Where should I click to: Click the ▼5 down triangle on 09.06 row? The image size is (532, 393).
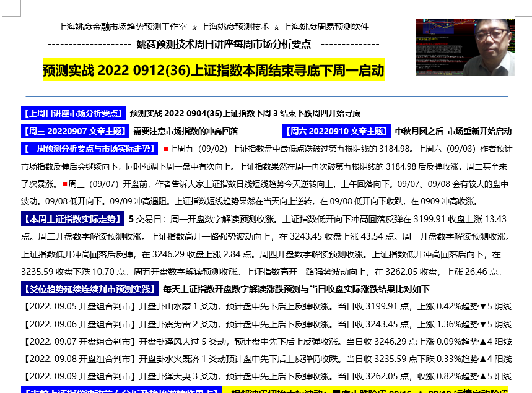(482, 324)
